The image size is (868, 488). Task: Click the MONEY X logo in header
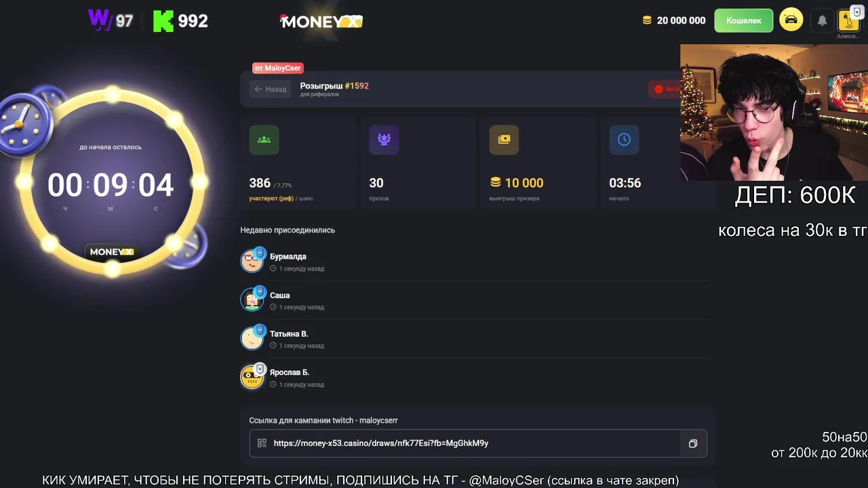pos(321,22)
